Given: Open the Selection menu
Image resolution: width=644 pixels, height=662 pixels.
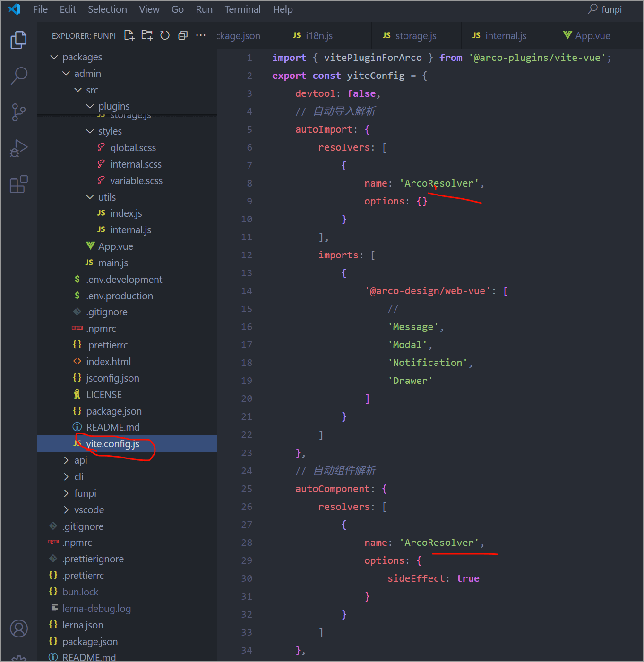Looking at the screenshot, I should click(x=107, y=9).
